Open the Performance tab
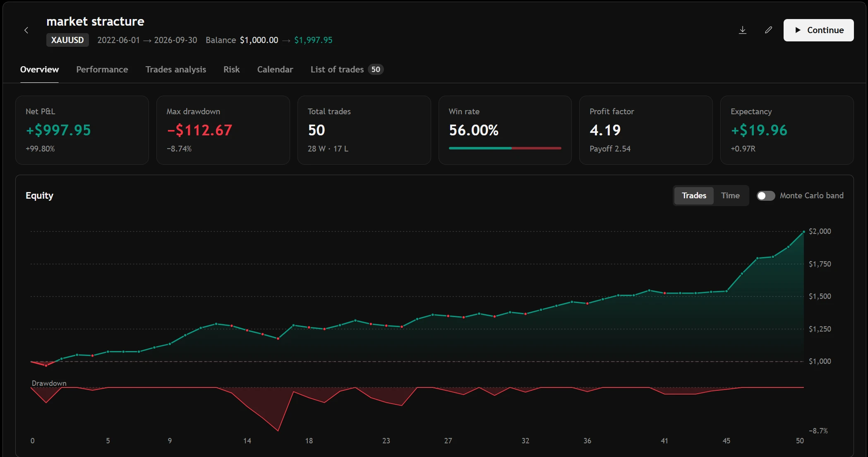 coord(102,70)
